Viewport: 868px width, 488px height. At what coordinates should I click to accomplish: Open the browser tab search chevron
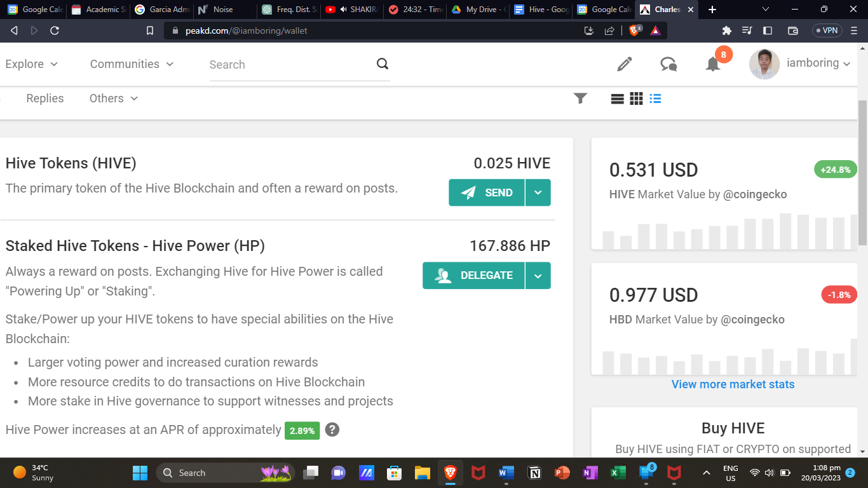(x=765, y=10)
